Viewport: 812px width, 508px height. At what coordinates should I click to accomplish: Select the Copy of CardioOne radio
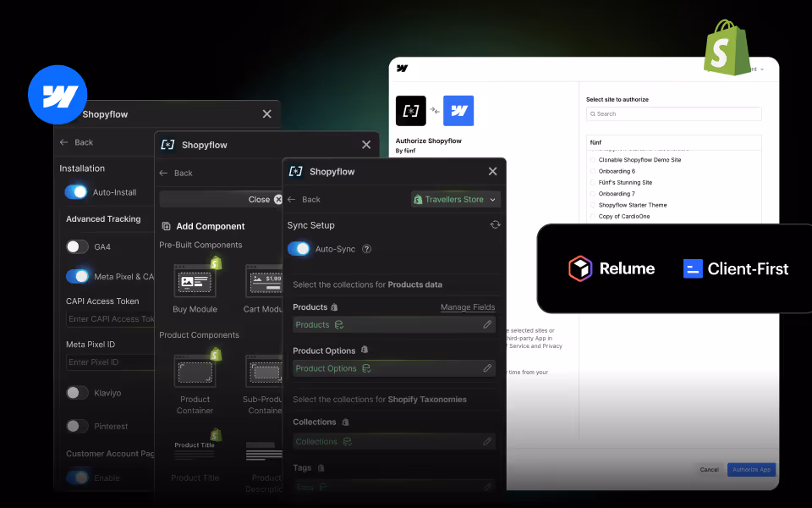tap(593, 217)
